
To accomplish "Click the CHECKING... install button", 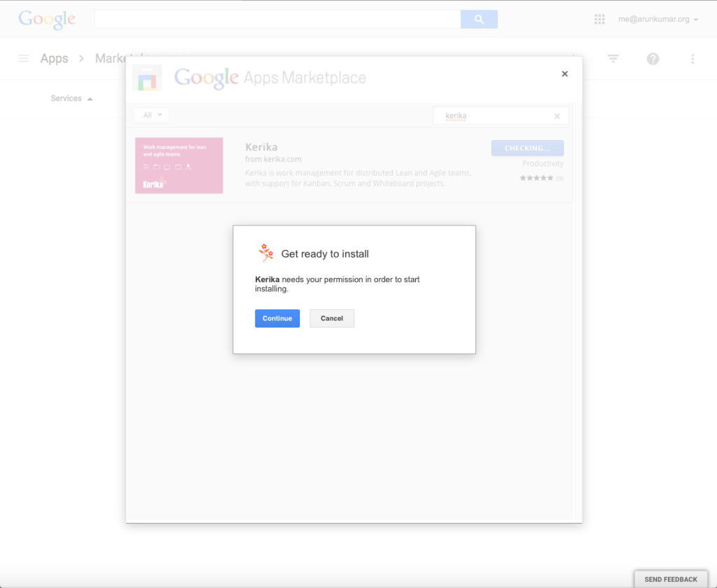I will (x=527, y=148).
